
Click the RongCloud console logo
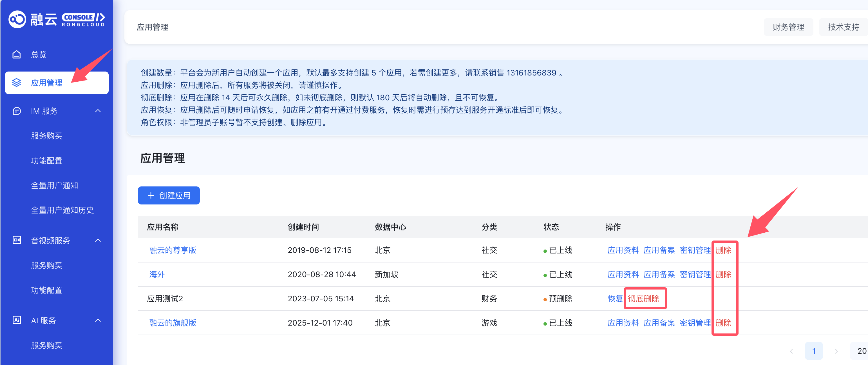tap(57, 19)
